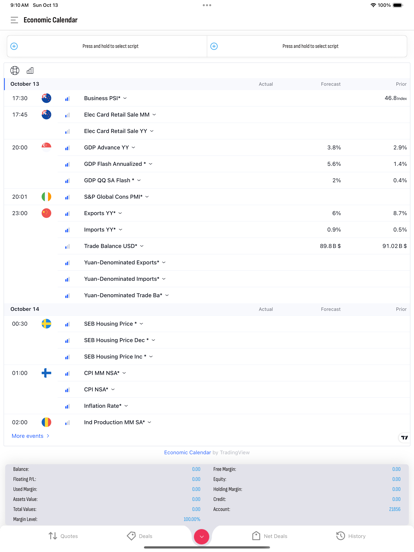Screen dimensions: 414x552
Task: Open the importance bars filter icon
Action: [30, 70]
